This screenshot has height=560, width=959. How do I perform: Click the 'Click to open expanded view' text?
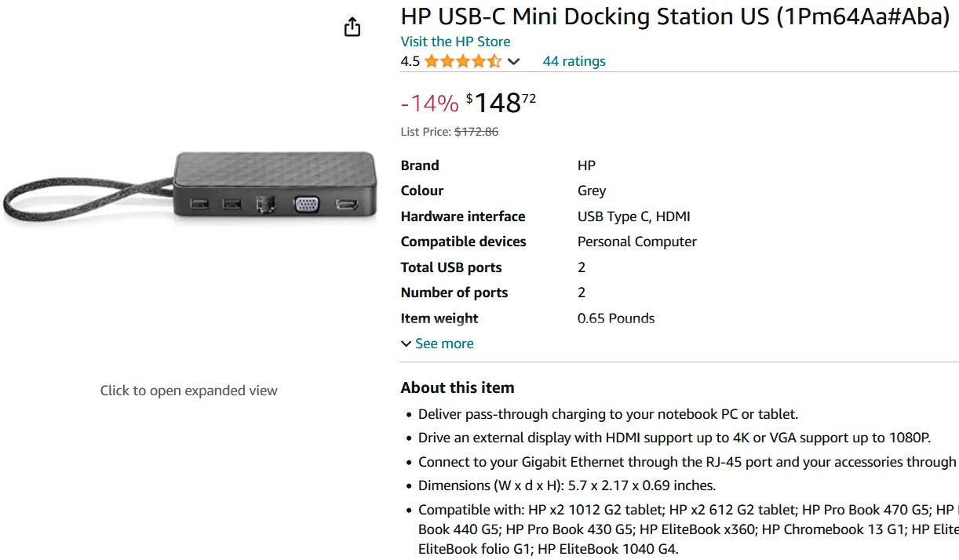click(x=188, y=390)
